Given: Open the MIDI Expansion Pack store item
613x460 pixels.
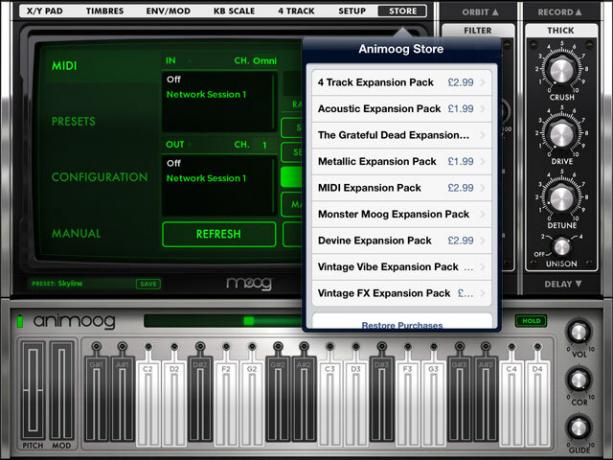Looking at the screenshot, I should [401, 188].
